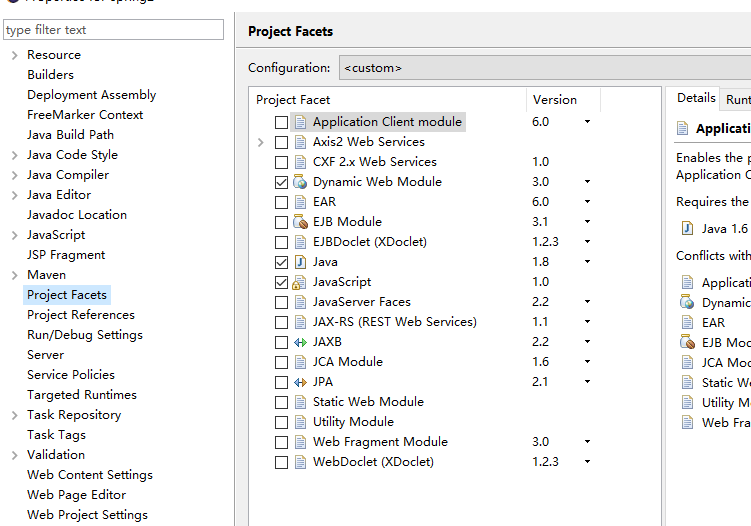Uncheck the Java facet checkbox
This screenshot has height=526, width=751.
click(281, 262)
